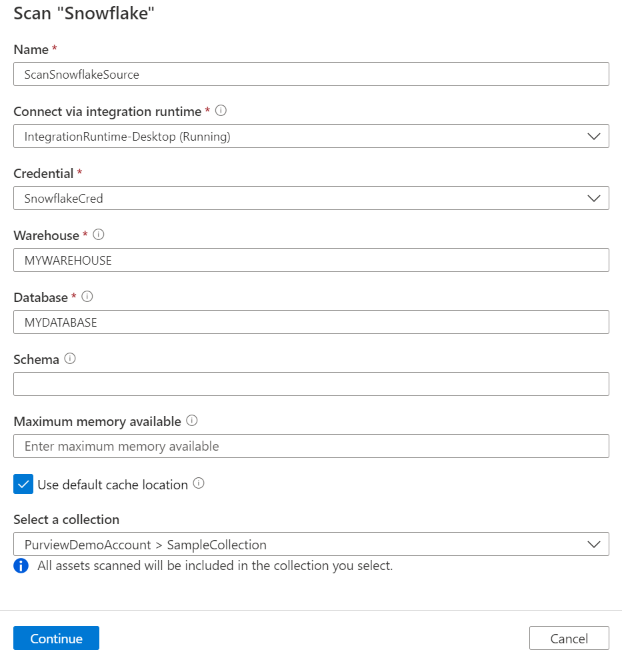622x658 pixels.
Task: Uncheck Use default cache location checkbox
Action: [23, 484]
